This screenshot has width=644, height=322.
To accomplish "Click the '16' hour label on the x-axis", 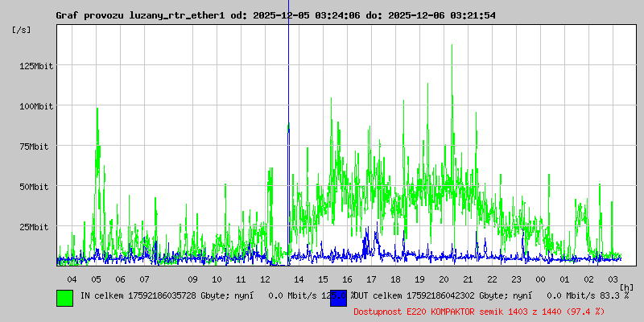I will pyautogui.click(x=347, y=279).
